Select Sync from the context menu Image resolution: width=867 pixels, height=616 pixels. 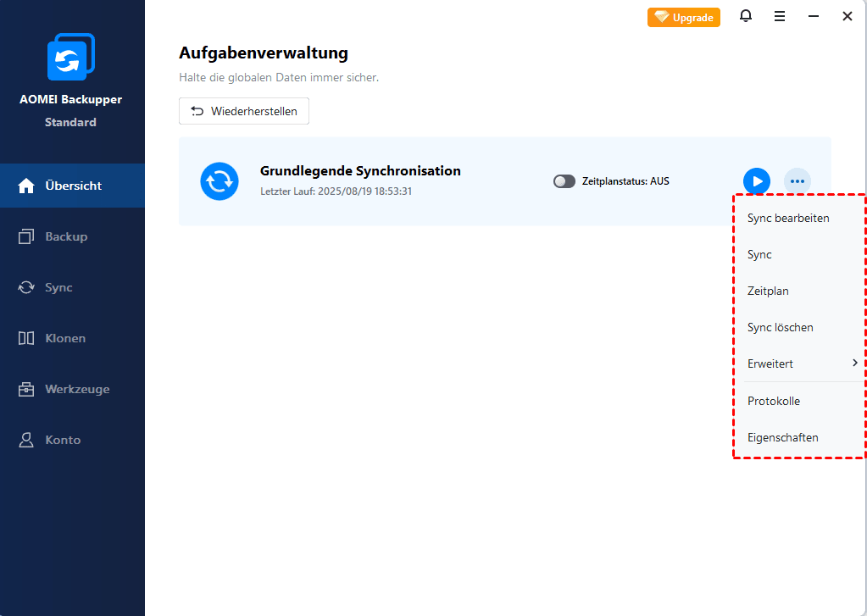799,254
